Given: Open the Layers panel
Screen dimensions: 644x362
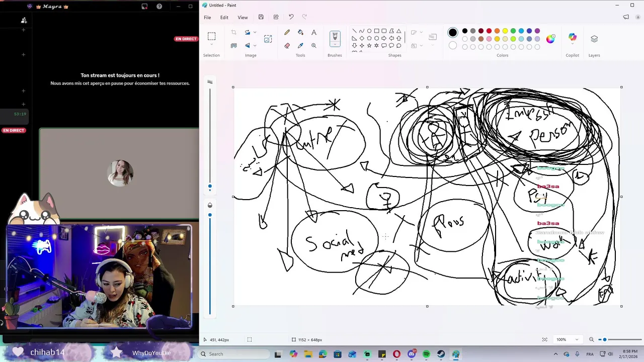Looking at the screenshot, I should pos(594,39).
